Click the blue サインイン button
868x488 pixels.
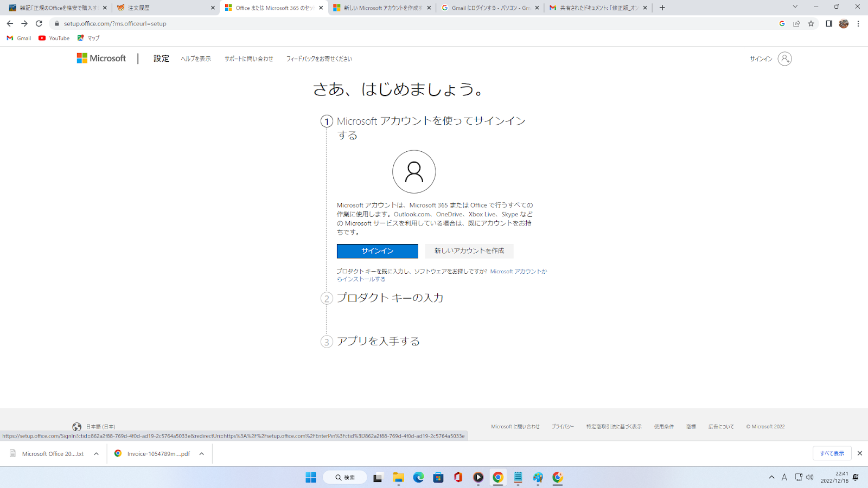coord(378,251)
